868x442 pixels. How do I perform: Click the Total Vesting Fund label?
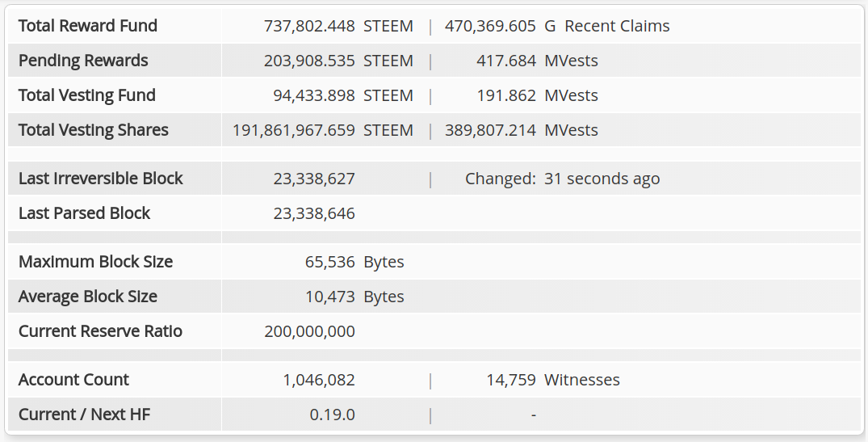[x=87, y=95]
